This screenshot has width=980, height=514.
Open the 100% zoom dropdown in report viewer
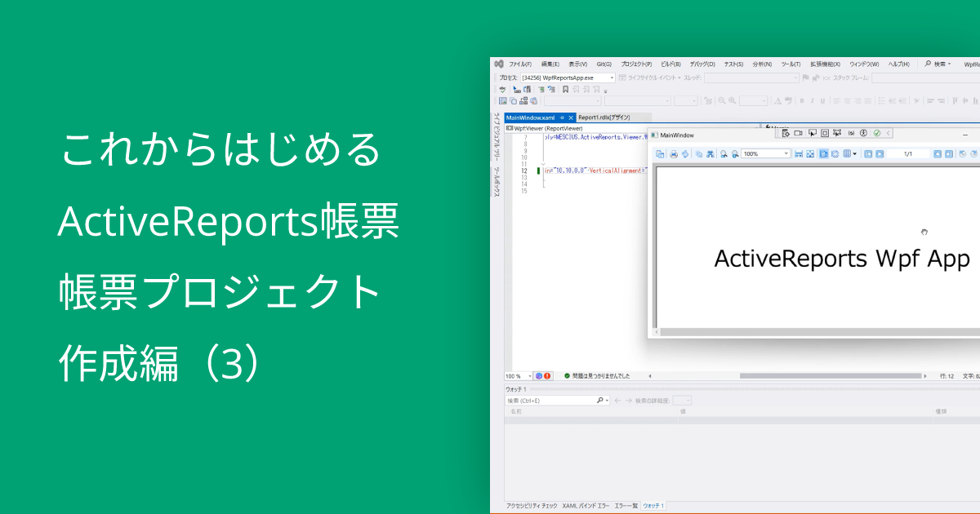click(787, 154)
